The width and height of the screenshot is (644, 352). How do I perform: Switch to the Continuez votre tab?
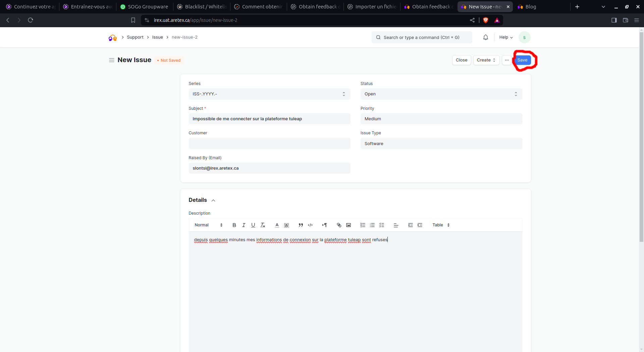tap(31, 7)
